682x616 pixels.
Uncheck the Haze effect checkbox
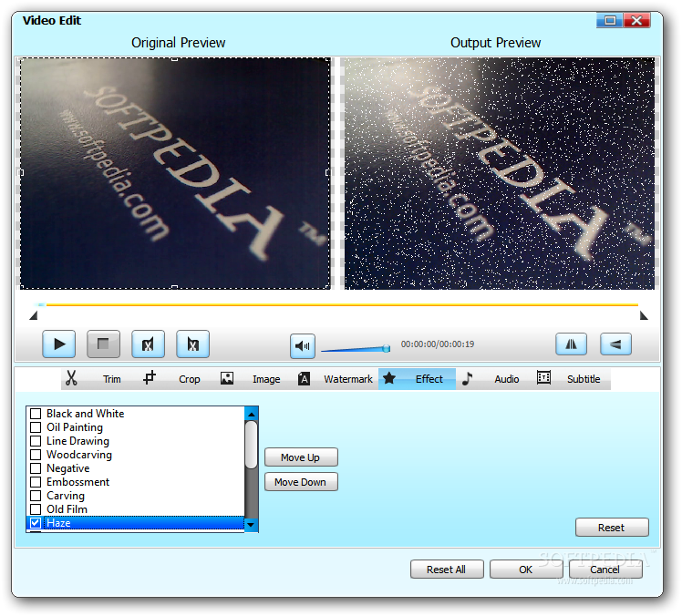pos(36,523)
